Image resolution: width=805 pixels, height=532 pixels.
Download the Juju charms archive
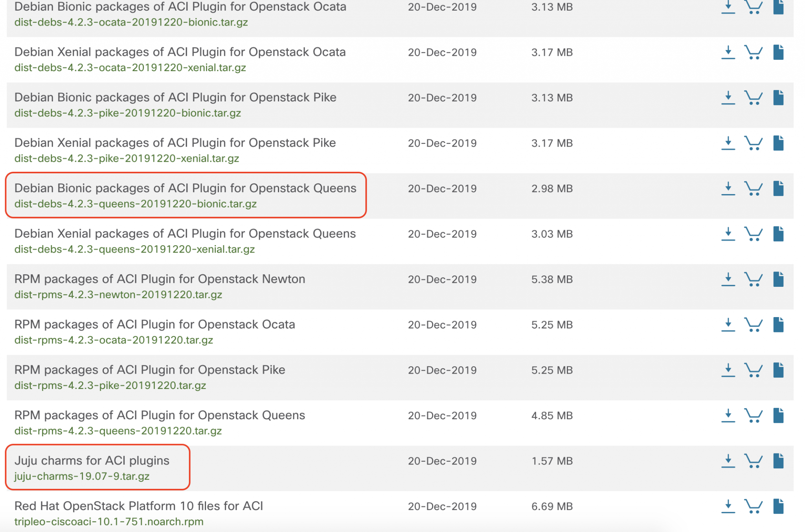(x=728, y=461)
